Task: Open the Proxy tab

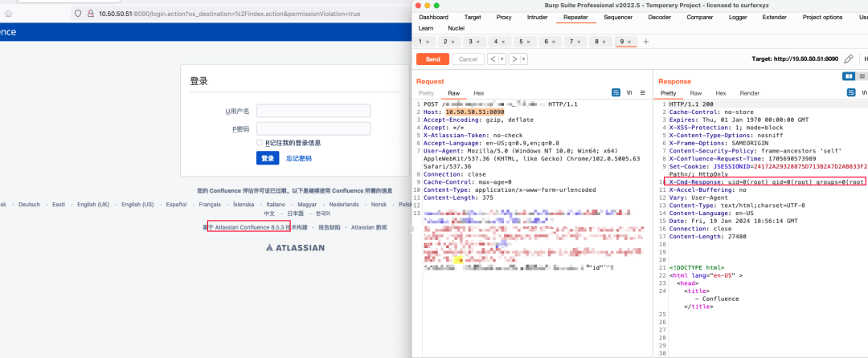Action: point(504,17)
